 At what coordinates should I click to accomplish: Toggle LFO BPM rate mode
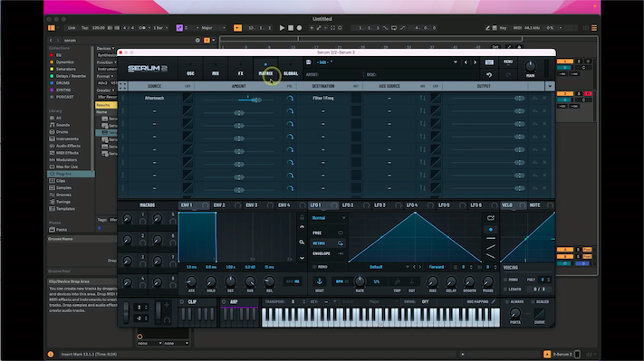[x=340, y=281]
